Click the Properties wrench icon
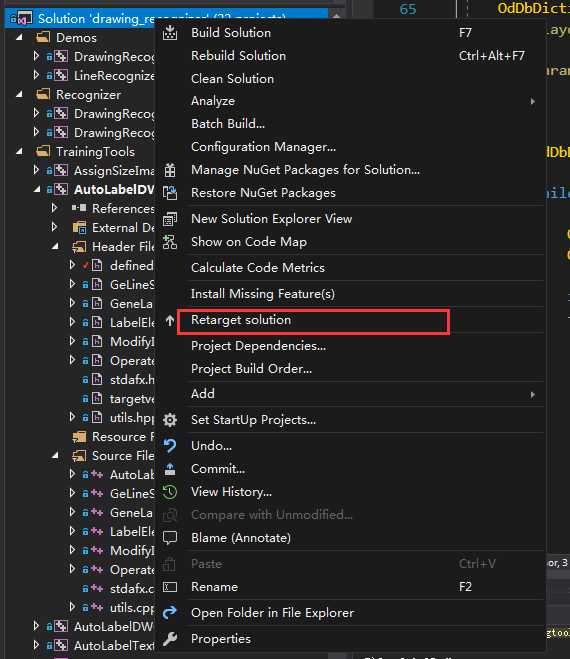 (170, 639)
